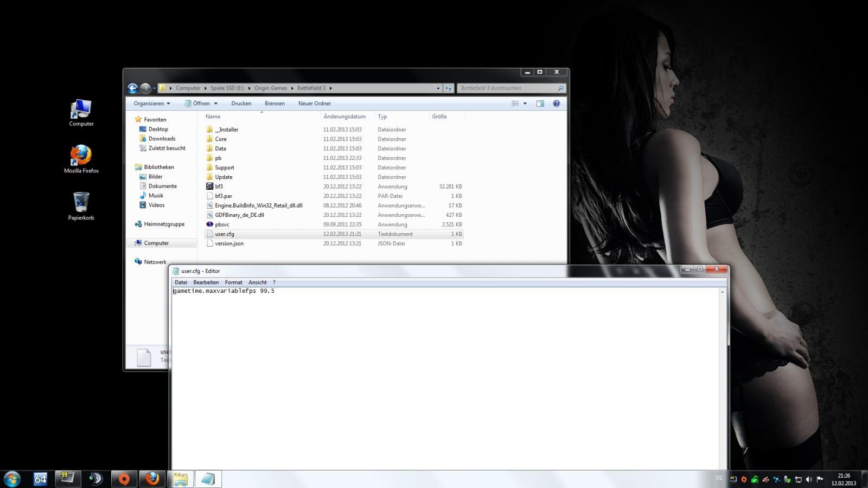Select Netzwerk in navigation pane

[155, 262]
